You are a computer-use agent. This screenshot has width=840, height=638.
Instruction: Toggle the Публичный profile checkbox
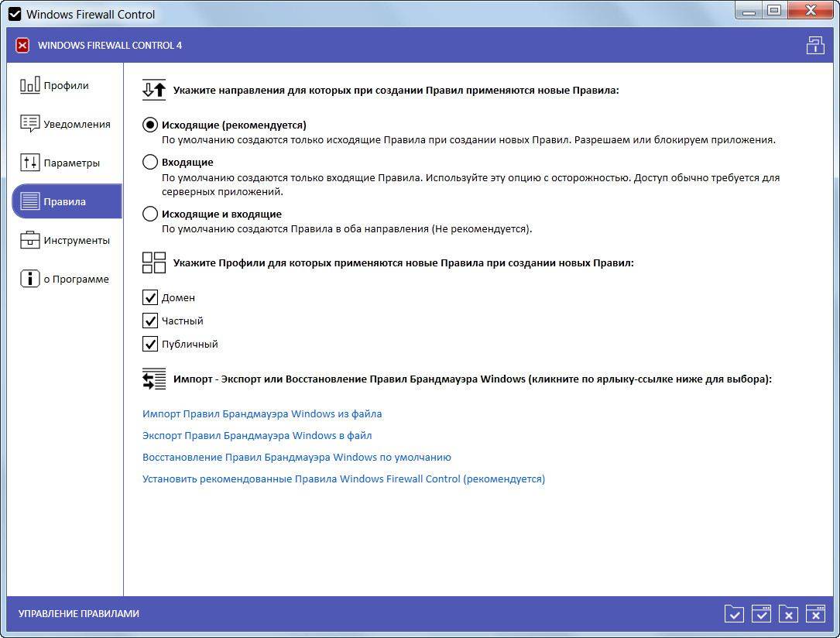150,344
